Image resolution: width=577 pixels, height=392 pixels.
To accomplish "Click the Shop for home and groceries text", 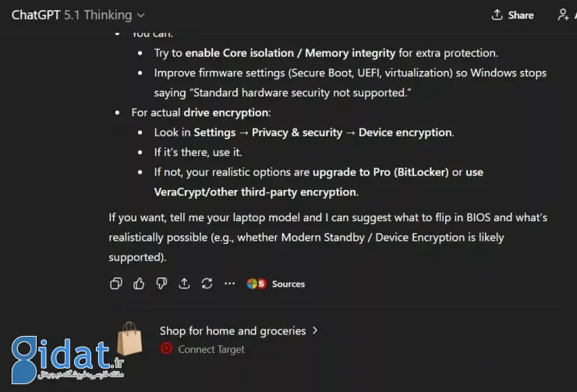I will click(232, 330).
